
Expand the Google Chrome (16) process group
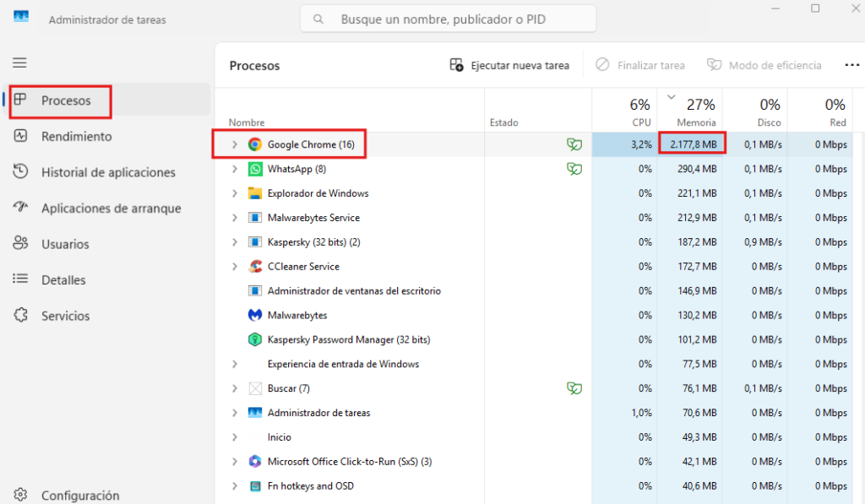pos(235,144)
